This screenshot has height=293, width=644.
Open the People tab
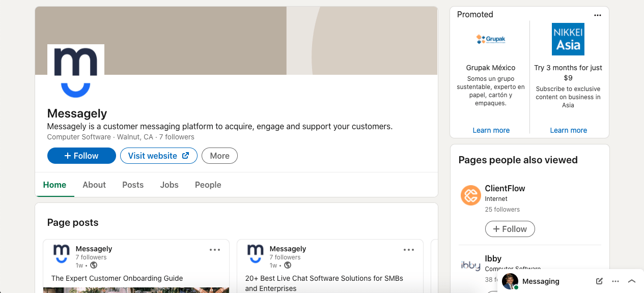(208, 185)
